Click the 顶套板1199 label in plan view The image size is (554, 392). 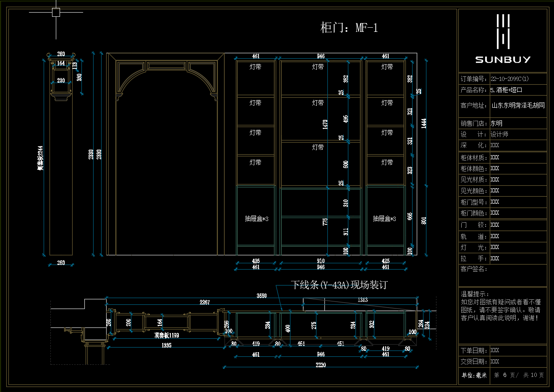coord(166,335)
